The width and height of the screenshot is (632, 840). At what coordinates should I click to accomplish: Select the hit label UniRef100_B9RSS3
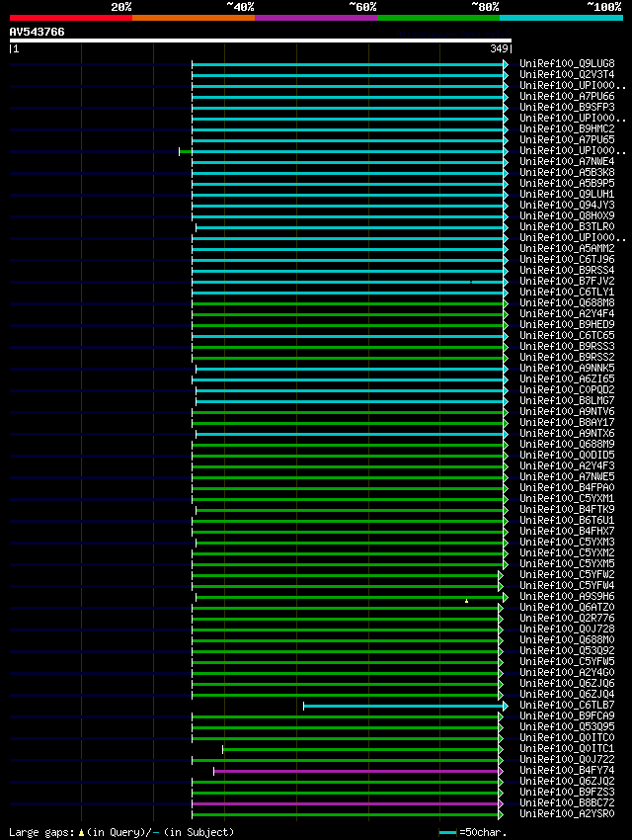pyautogui.click(x=567, y=346)
